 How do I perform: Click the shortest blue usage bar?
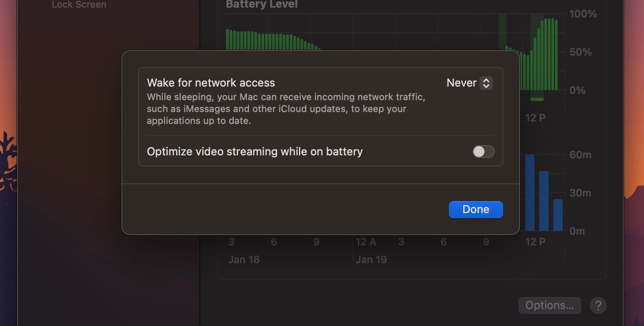tap(558, 215)
